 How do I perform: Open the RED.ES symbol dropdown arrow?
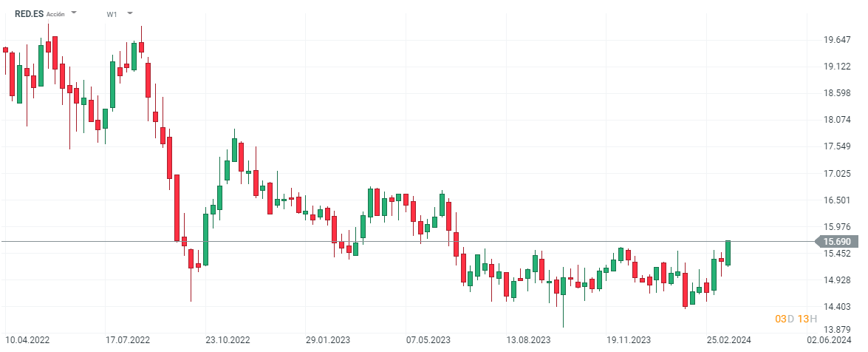pos(74,13)
